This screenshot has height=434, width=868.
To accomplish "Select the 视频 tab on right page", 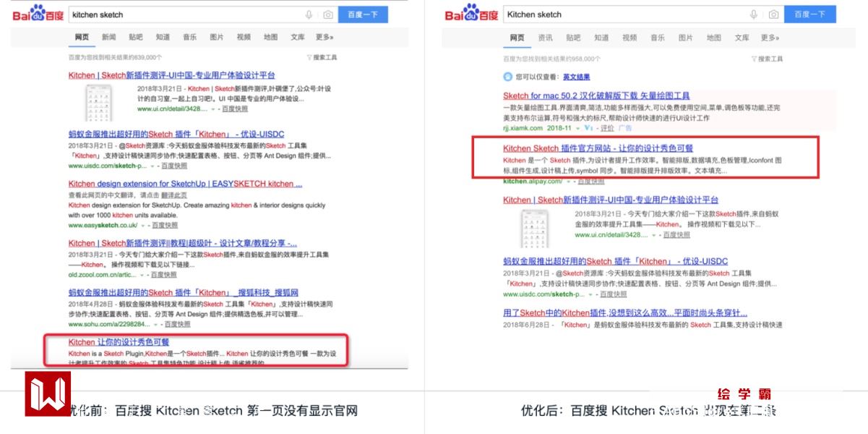I will 629,38.
